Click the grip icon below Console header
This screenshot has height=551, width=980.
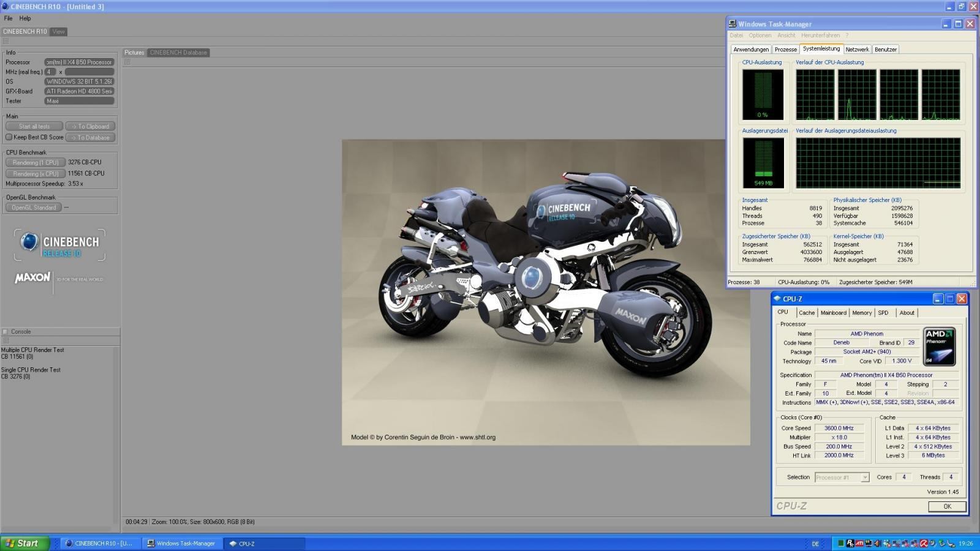pos(6,341)
